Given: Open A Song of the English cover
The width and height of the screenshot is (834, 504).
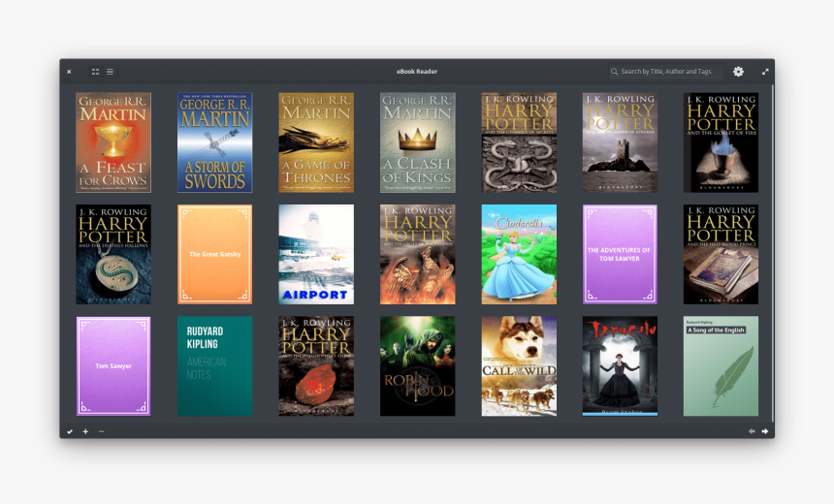Looking at the screenshot, I should click(722, 366).
